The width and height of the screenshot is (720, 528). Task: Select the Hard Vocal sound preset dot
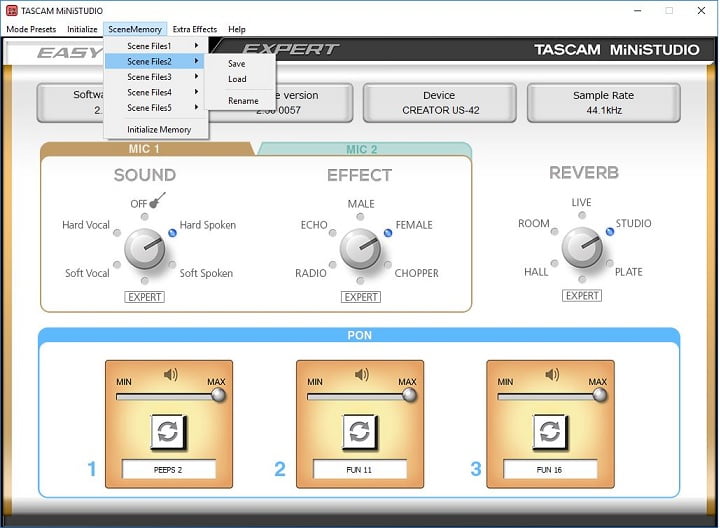coord(117,233)
